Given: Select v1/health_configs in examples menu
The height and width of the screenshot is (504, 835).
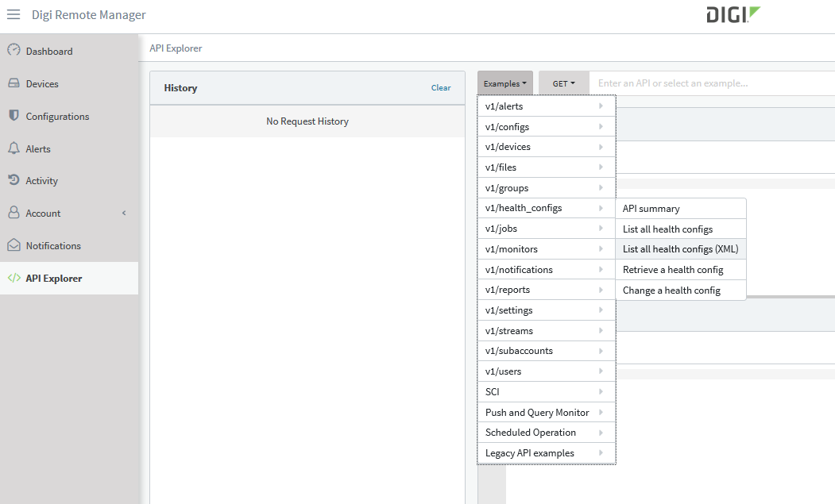Looking at the screenshot, I should tap(547, 208).
